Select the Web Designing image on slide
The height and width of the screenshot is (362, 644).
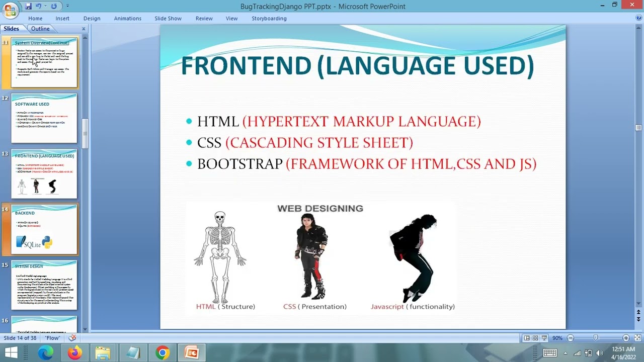[x=321, y=258]
